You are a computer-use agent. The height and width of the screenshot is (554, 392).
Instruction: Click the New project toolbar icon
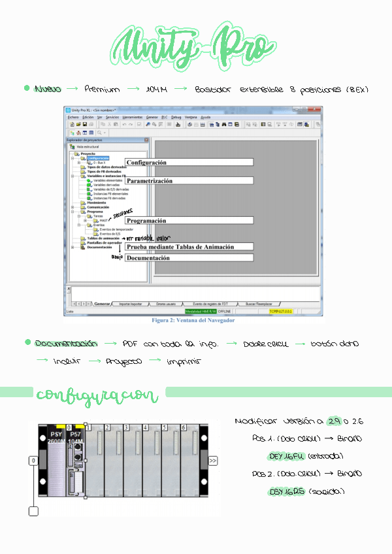[x=72, y=124]
